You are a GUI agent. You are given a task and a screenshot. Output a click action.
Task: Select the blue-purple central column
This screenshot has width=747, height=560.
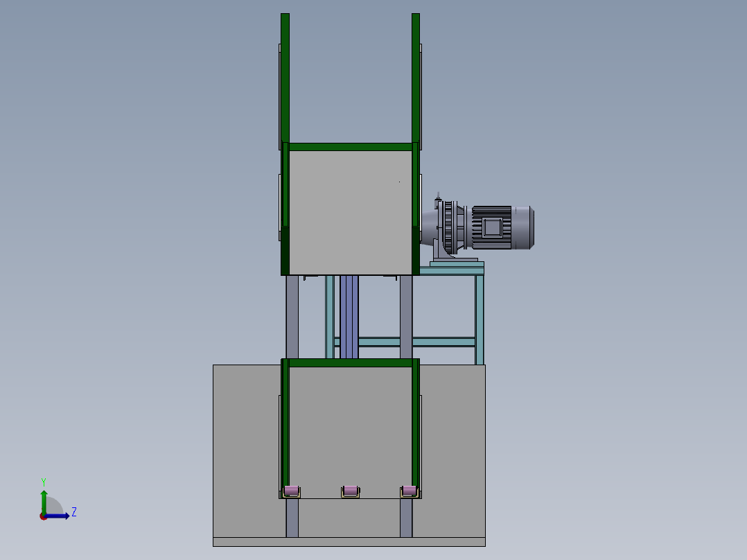pyautogui.click(x=349, y=317)
